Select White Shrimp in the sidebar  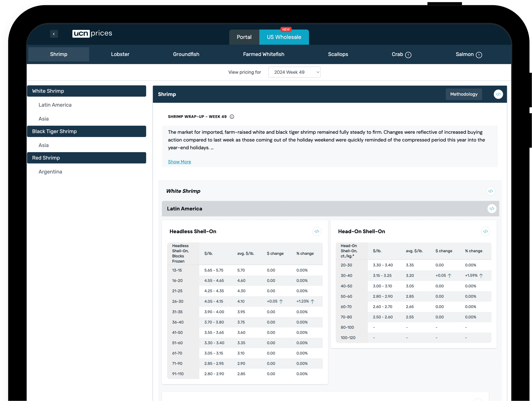[x=86, y=91]
